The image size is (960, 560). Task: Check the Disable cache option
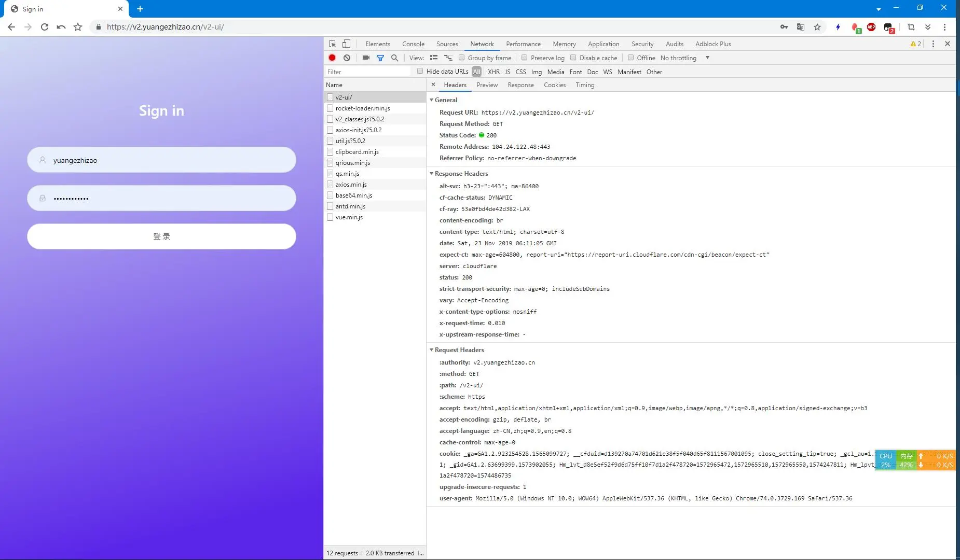573,58
